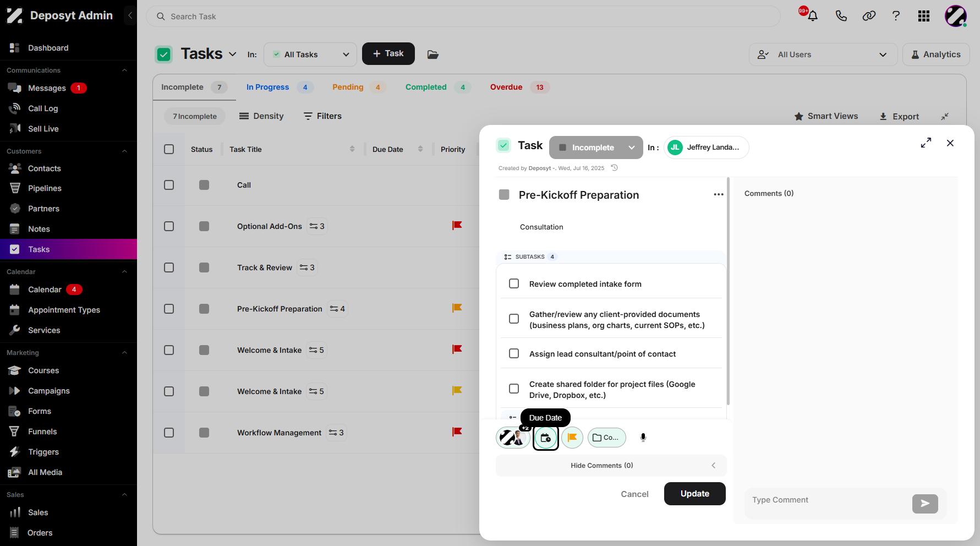Open the help question mark icon
Viewport: 980px width, 546px height.
[x=896, y=16]
